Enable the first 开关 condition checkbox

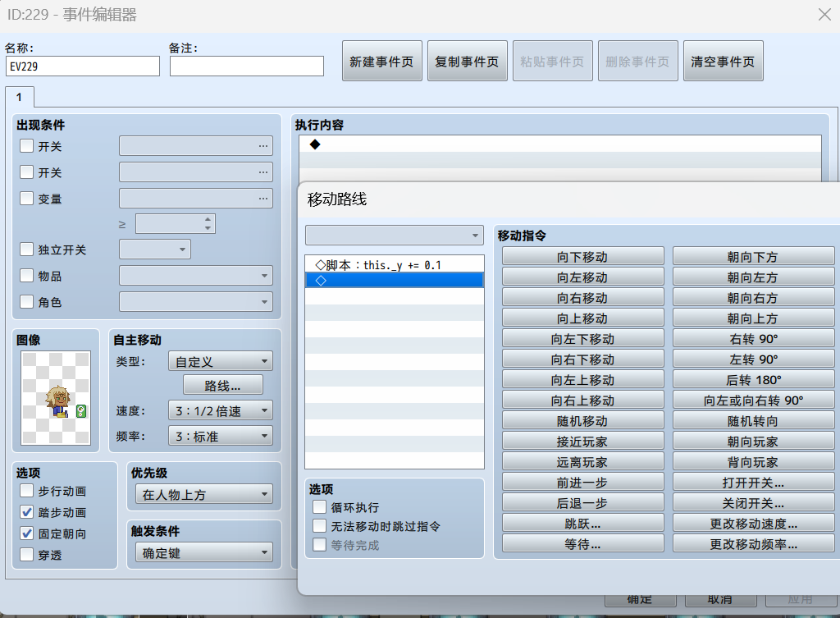tap(26, 146)
